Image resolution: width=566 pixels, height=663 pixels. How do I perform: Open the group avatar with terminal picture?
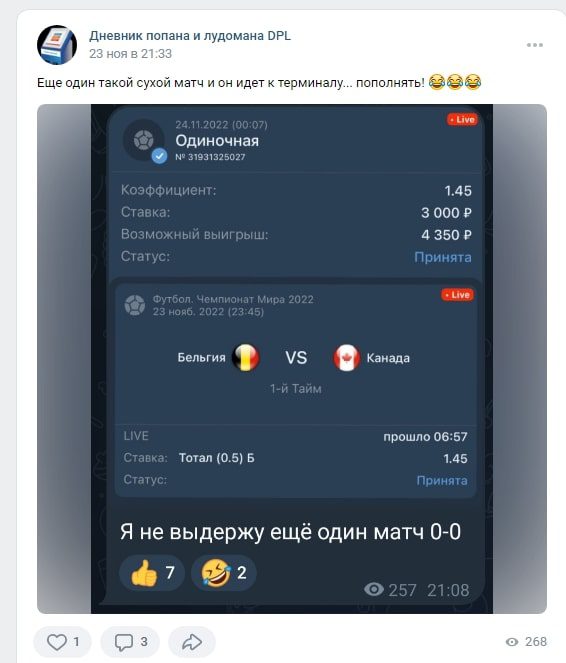coord(57,45)
